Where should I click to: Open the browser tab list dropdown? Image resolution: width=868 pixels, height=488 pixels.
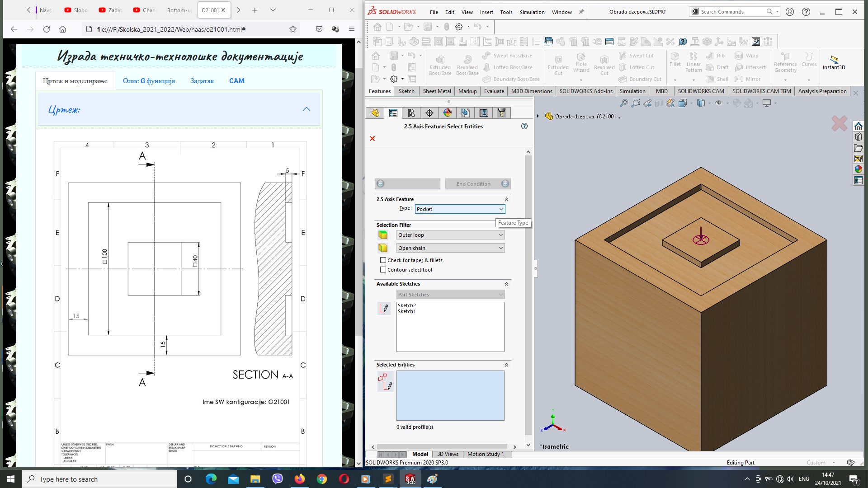click(273, 10)
